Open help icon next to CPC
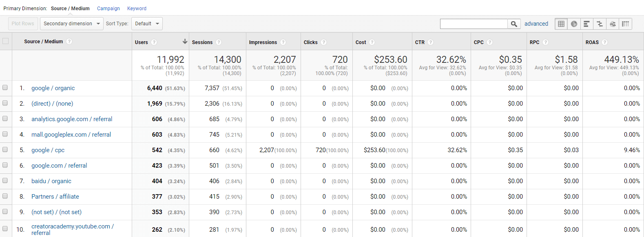This screenshot has width=644, height=237. pos(489,42)
